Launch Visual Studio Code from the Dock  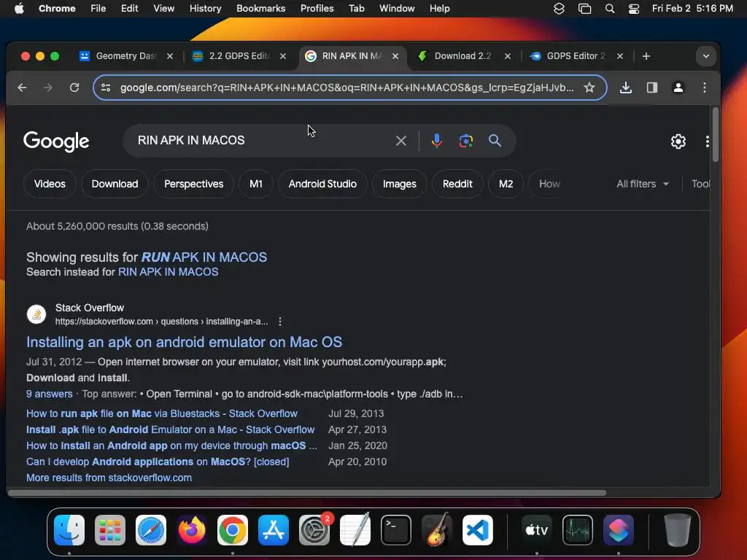coord(478,530)
